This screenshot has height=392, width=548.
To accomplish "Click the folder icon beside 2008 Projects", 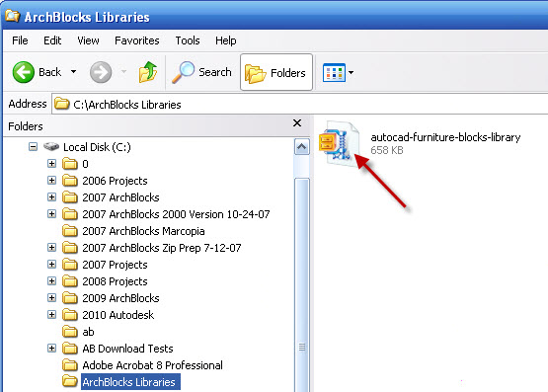I will 70,280.
